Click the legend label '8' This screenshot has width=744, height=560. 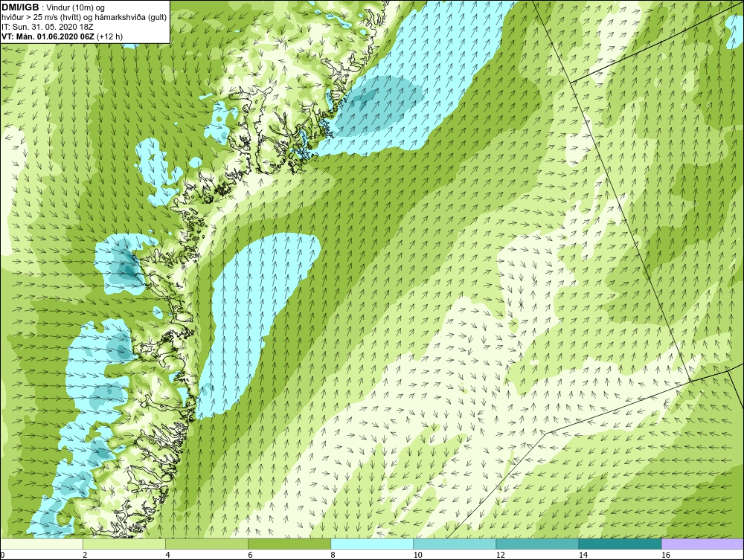tap(333, 555)
